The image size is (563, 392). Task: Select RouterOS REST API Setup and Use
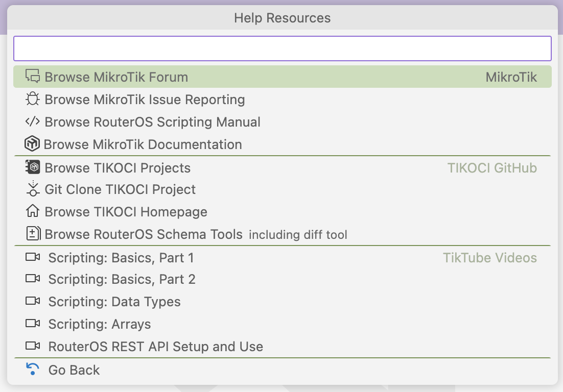[282, 347]
